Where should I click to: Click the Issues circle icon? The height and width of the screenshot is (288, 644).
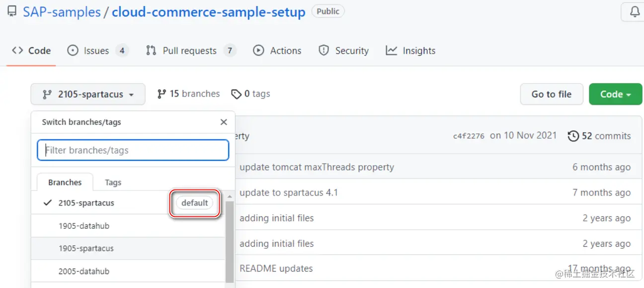73,50
